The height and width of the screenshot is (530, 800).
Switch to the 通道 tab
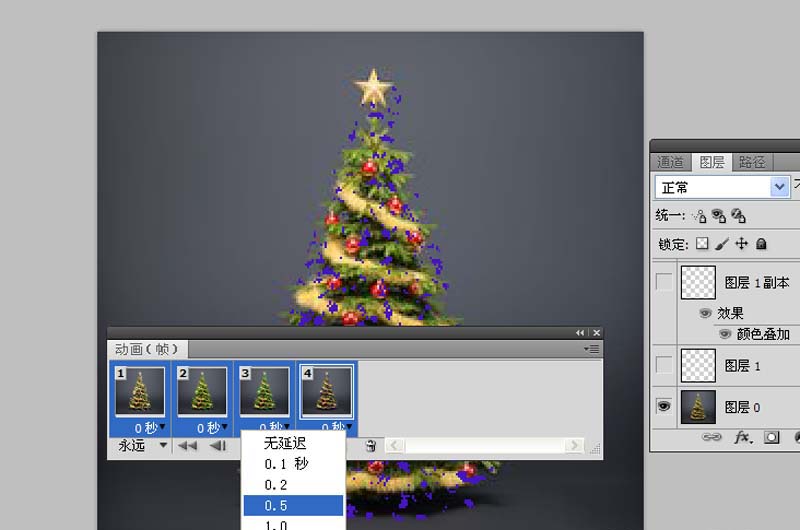(x=670, y=162)
